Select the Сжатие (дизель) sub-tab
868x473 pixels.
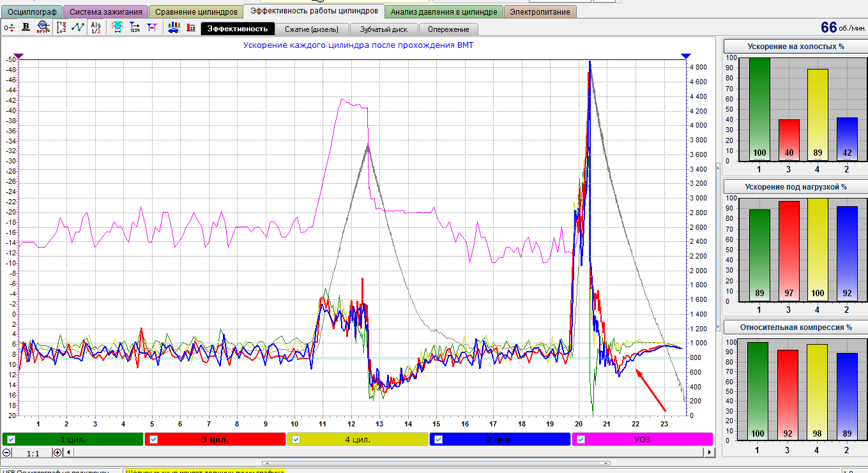point(312,29)
